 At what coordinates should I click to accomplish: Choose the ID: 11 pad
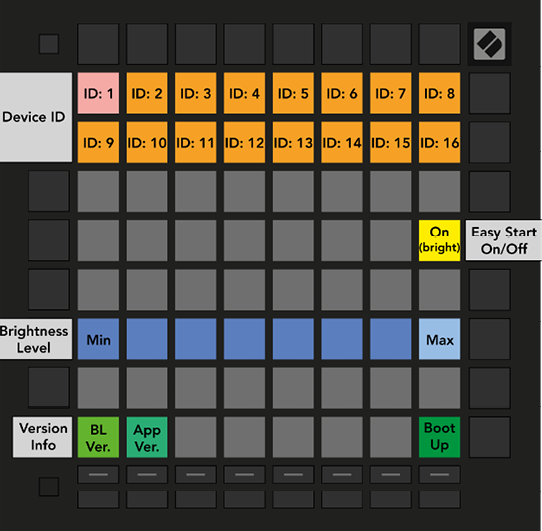point(196,142)
